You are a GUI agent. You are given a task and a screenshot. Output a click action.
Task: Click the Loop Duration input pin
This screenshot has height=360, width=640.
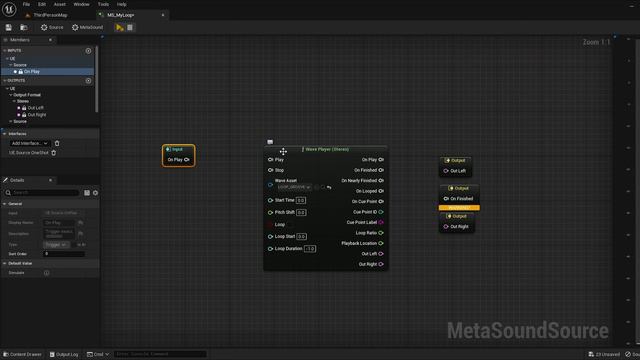tap(270, 249)
